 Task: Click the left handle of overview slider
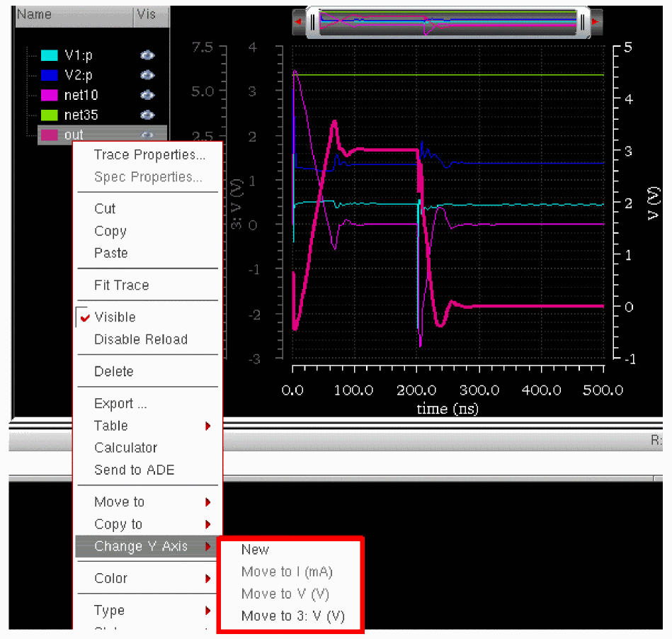click(312, 22)
